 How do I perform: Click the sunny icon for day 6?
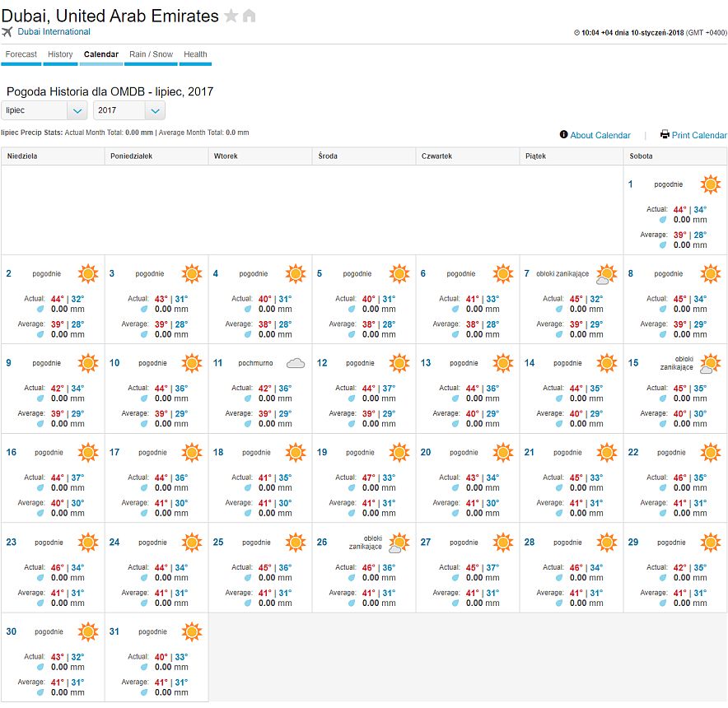tap(503, 273)
